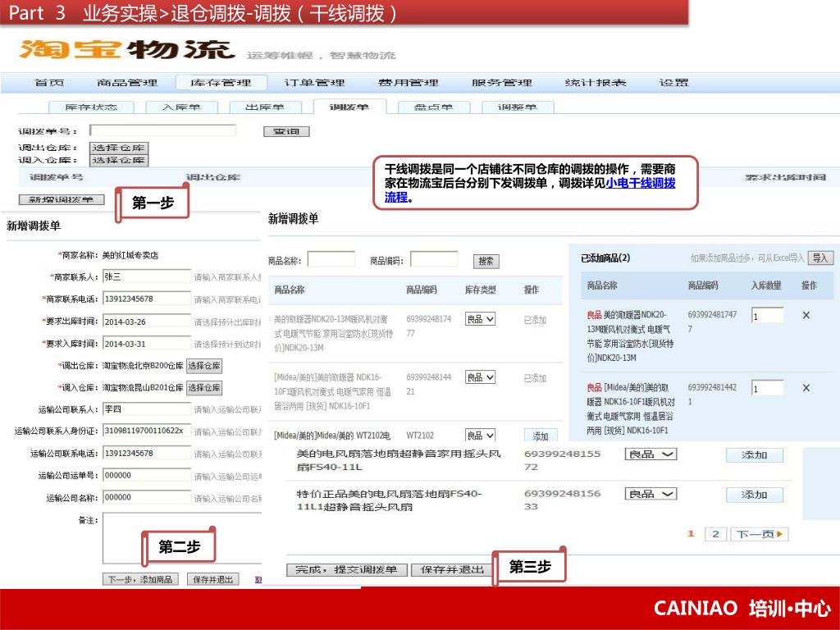The image size is (840, 630).
Task: Add FS40-11L fan with 添加
Action: pyautogui.click(x=755, y=454)
